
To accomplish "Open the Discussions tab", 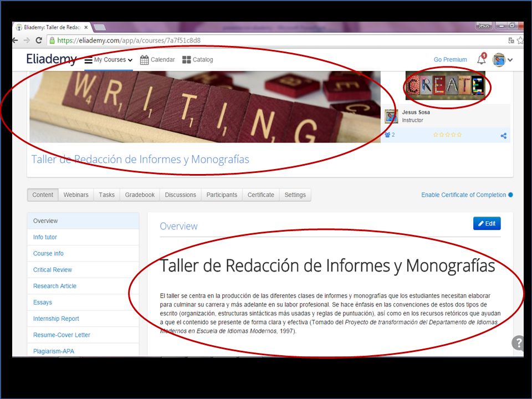I will coord(181,195).
